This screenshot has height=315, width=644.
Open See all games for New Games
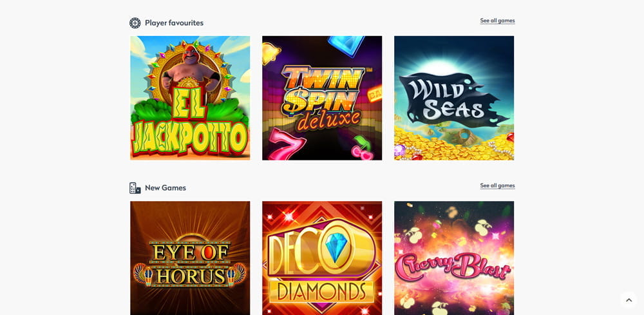coord(497,186)
